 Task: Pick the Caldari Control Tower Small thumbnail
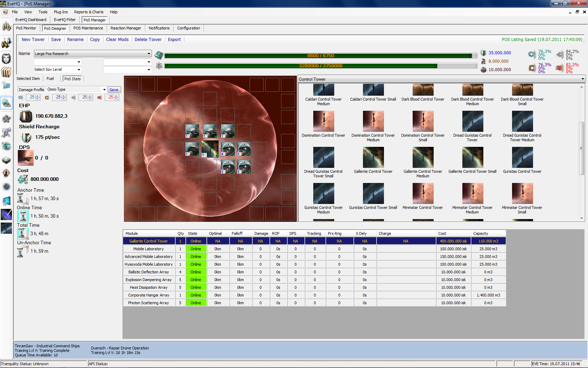373,90
